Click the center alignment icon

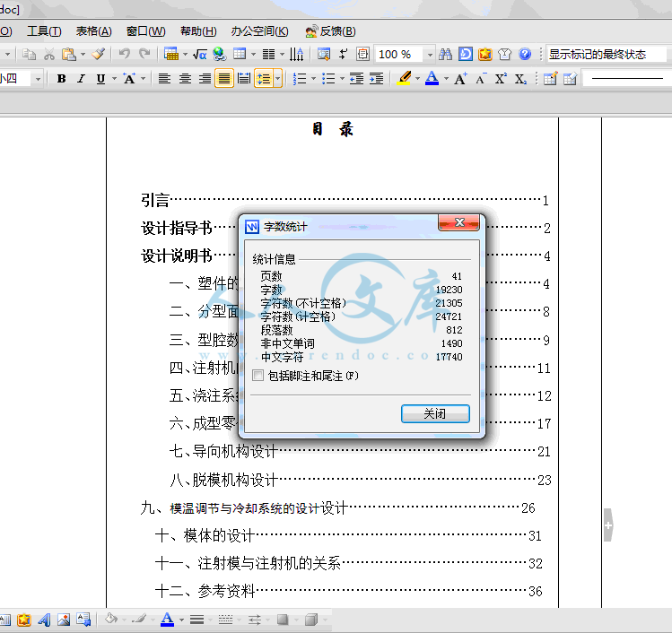click(x=185, y=79)
